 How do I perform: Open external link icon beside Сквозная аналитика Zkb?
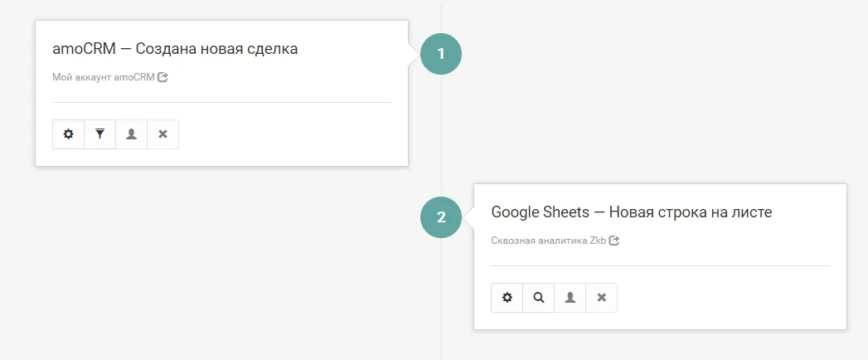coord(614,241)
